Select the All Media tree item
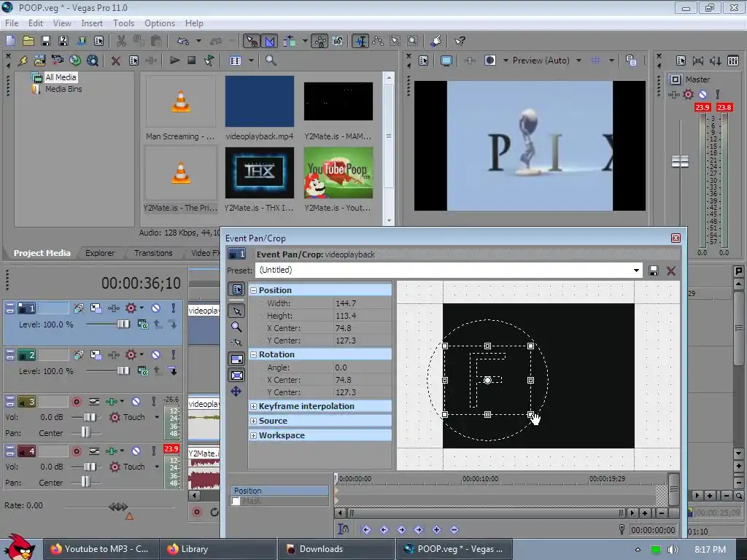This screenshot has height=560, width=747. [x=61, y=77]
